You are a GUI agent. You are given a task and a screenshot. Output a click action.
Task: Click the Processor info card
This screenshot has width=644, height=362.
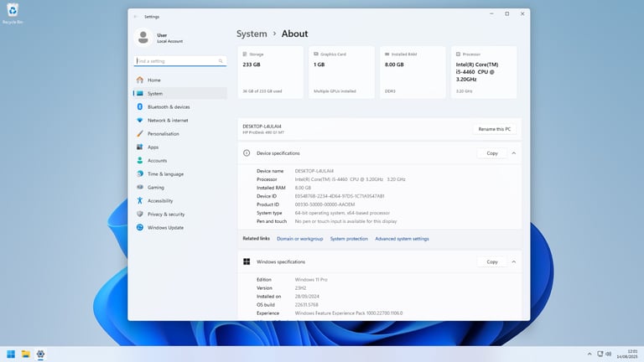click(484, 72)
